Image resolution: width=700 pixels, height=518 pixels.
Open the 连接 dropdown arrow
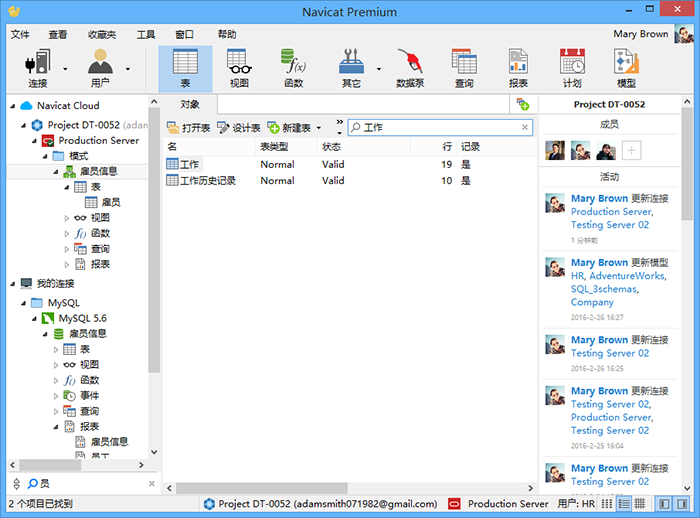65,69
